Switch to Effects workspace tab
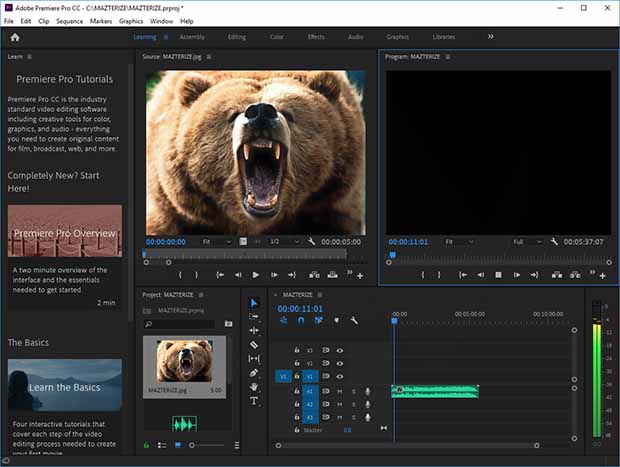620x467 pixels. click(316, 37)
